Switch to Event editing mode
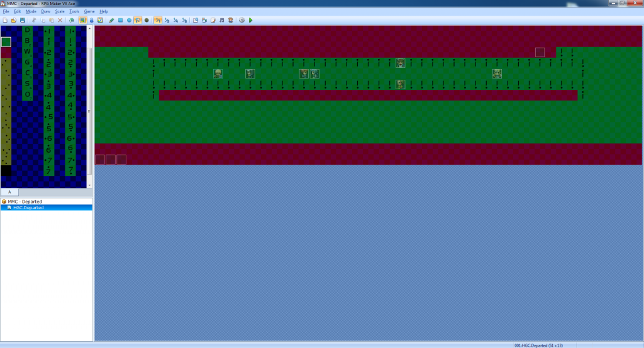 point(91,20)
